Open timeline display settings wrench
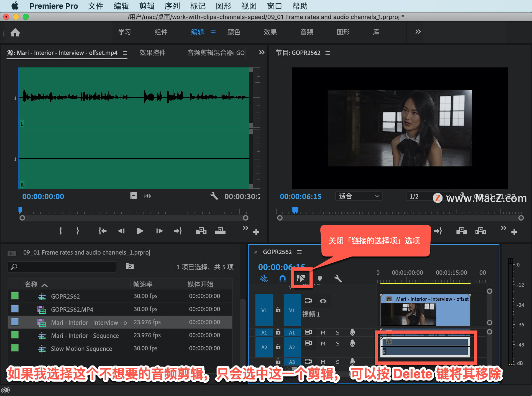The width and height of the screenshot is (532, 396). tap(338, 278)
